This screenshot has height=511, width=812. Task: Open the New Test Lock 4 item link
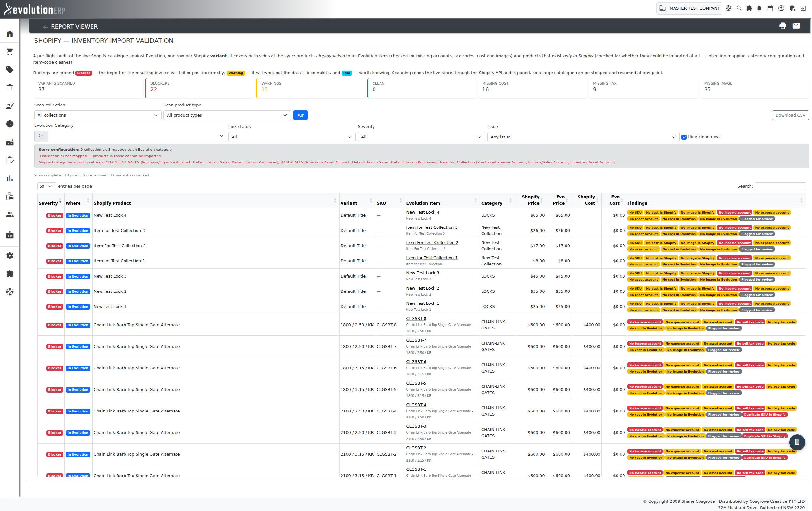pos(423,212)
